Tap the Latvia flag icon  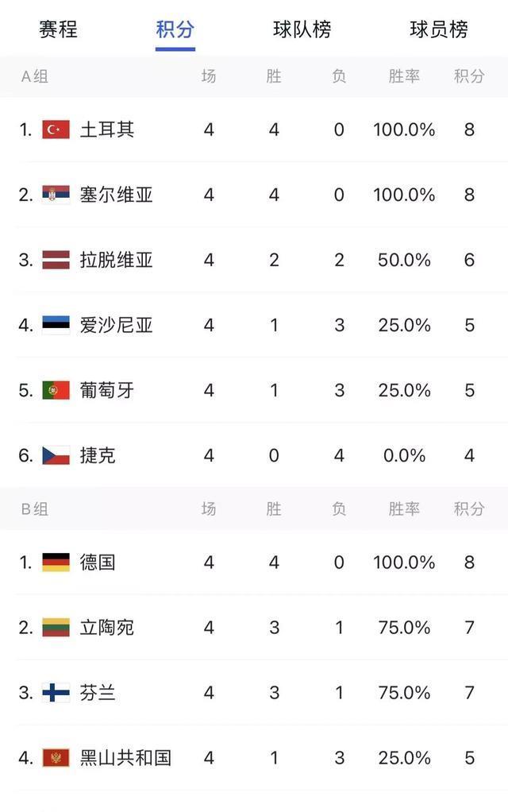56,260
